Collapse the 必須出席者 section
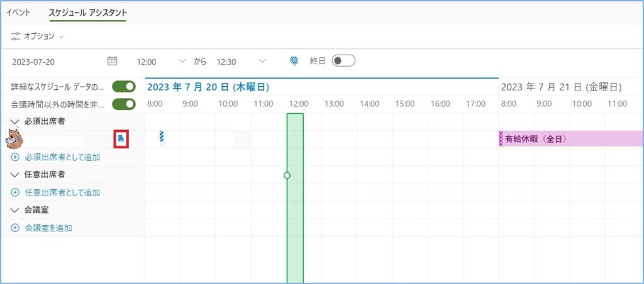The image size is (644, 284). pos(15,121)
